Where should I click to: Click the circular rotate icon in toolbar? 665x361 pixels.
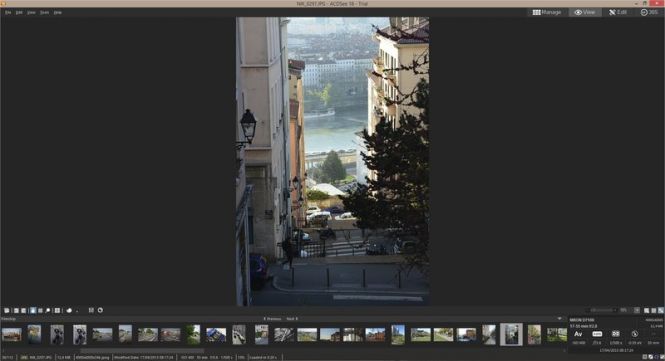(101, 311)
